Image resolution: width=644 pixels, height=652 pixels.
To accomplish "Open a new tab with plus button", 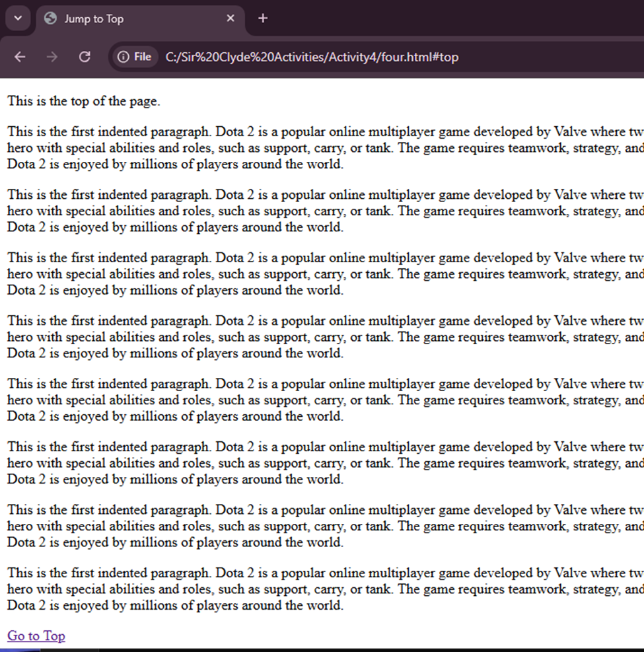I will (263, 18).
